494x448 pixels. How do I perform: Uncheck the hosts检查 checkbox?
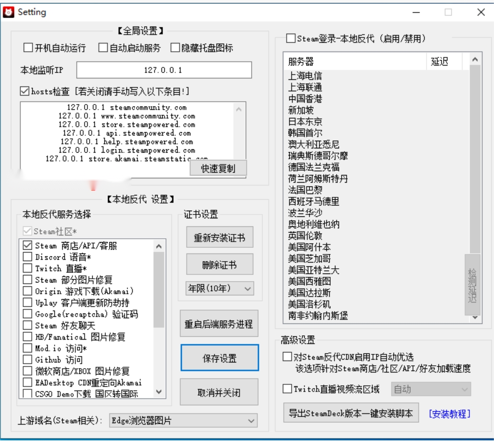coord(25,91)
